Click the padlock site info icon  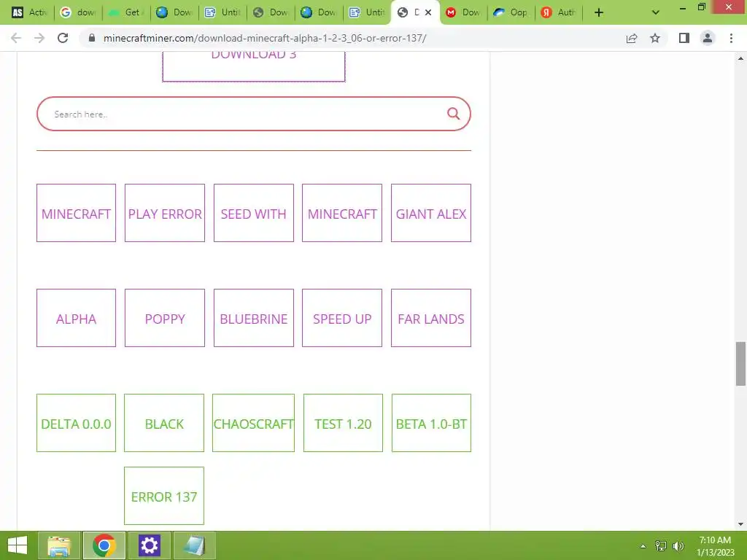(x=92, y=38)
